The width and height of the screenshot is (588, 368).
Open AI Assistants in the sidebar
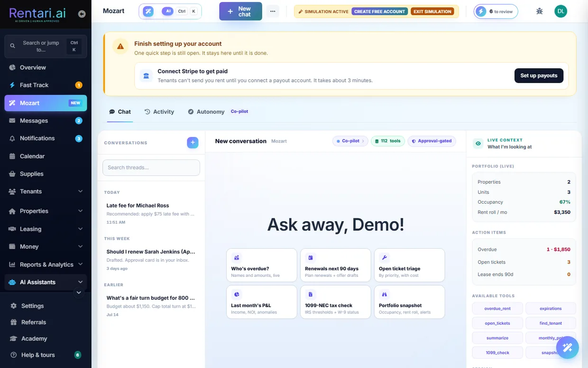coord(46,282)
